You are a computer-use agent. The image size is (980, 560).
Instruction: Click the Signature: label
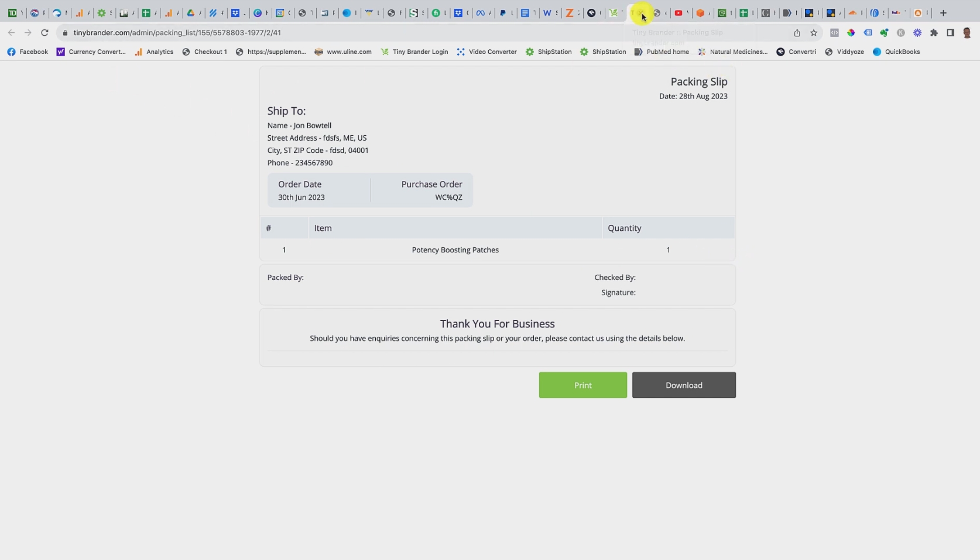(618, 292)
